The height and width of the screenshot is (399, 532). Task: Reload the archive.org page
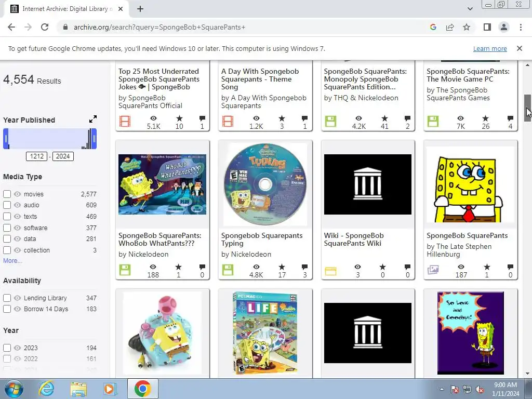click(45, 27)
